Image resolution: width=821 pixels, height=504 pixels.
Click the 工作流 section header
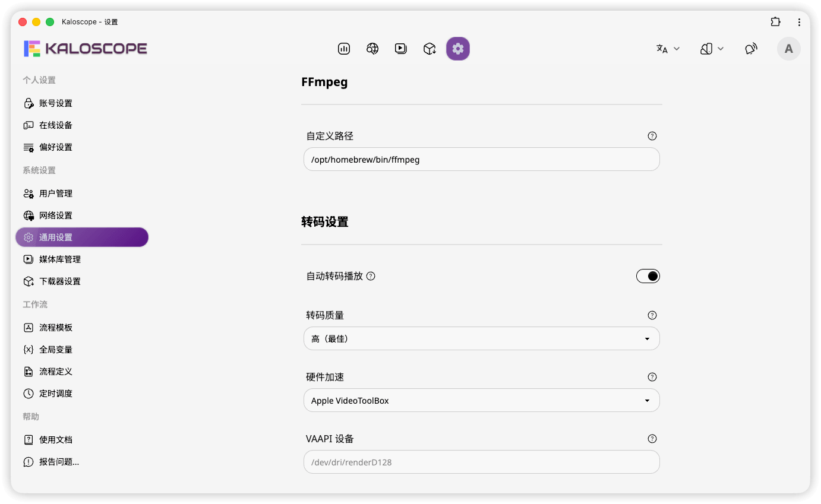click(35, 305)
